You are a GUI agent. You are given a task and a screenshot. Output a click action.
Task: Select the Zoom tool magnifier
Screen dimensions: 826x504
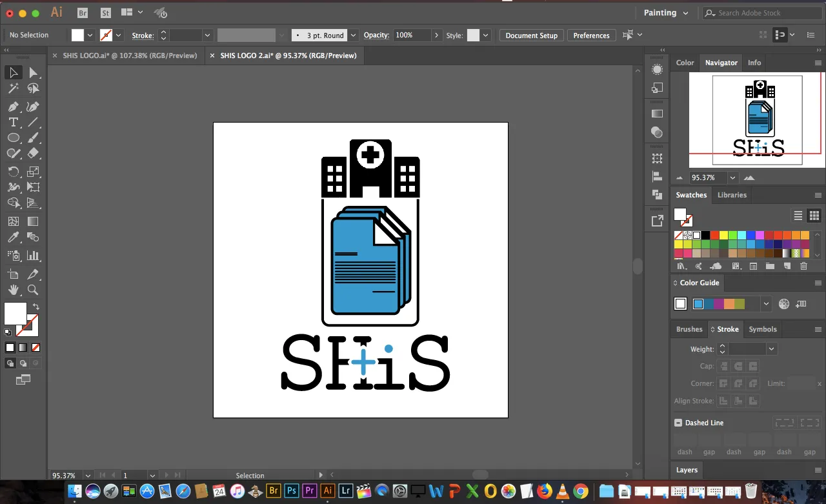33,290
